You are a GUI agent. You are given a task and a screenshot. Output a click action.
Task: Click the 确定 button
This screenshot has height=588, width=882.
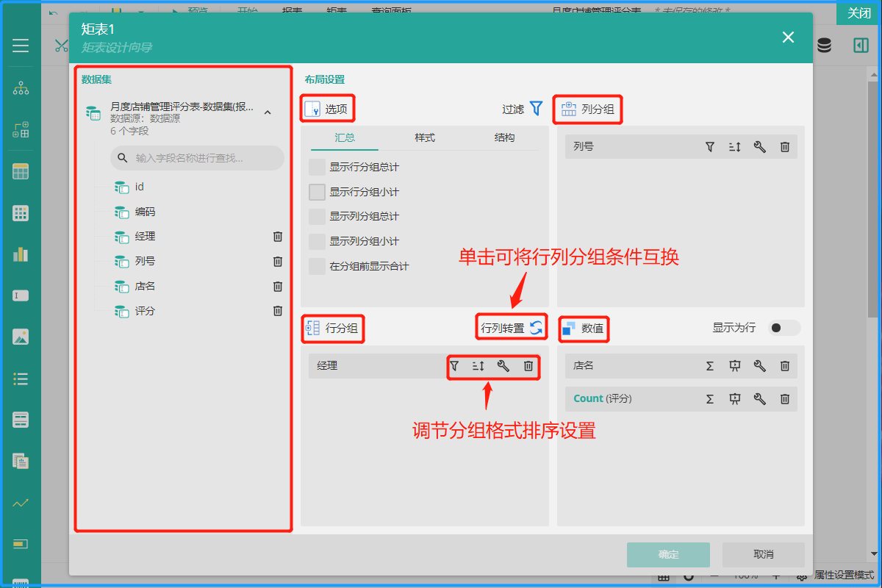[668, 554]
